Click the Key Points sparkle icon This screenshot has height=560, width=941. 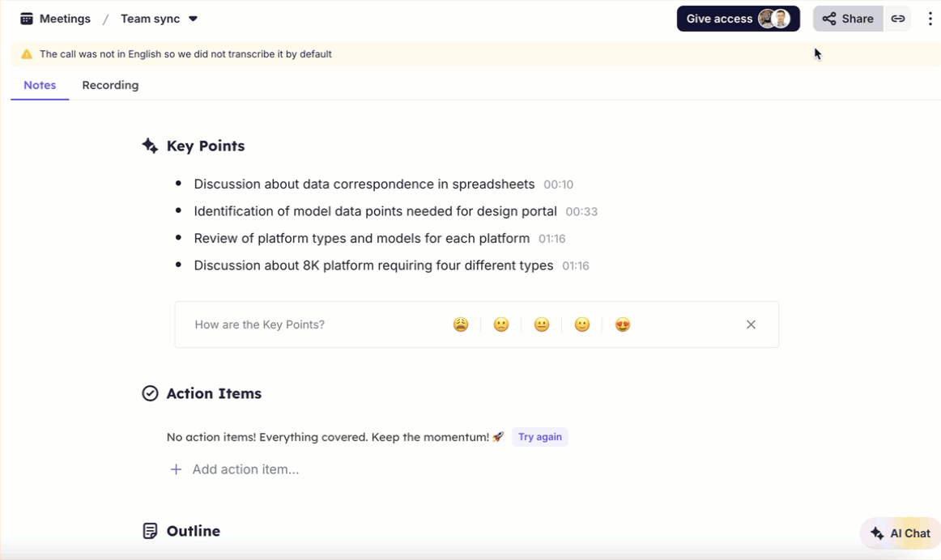coord(150,146)
